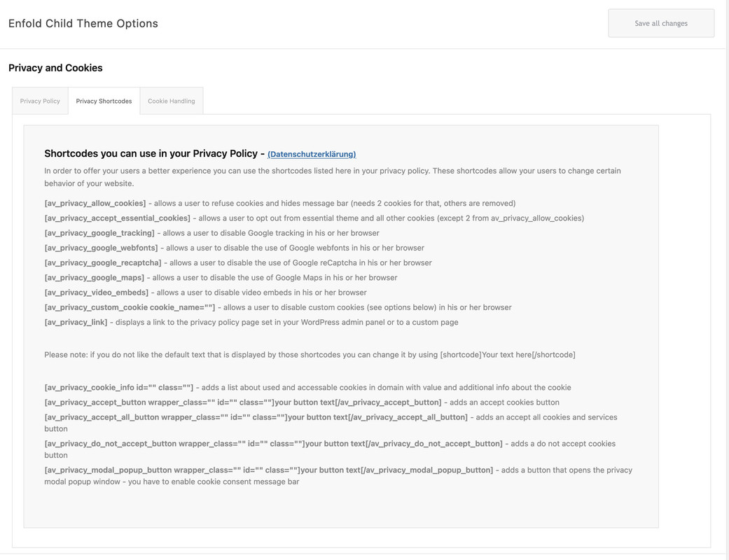Click the 'Please note' paragraph text
729x560 pixels.
pos(310,355)
